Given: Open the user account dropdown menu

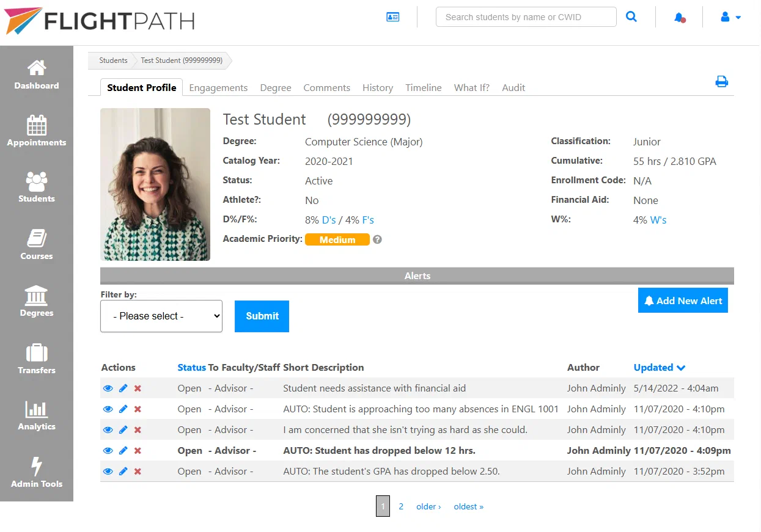Looking at the screenshot, I should (x=731, y=18).
